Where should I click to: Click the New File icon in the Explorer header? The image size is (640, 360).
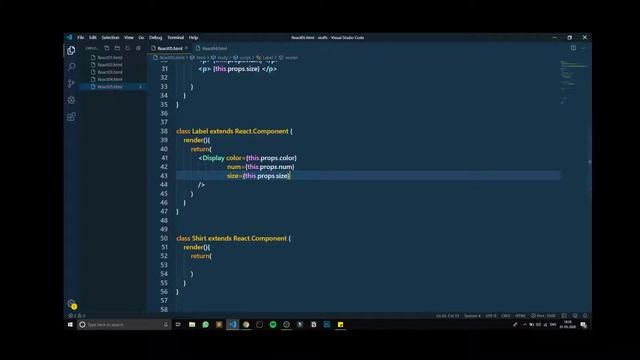pyautogui.click(x=107, y=48)
